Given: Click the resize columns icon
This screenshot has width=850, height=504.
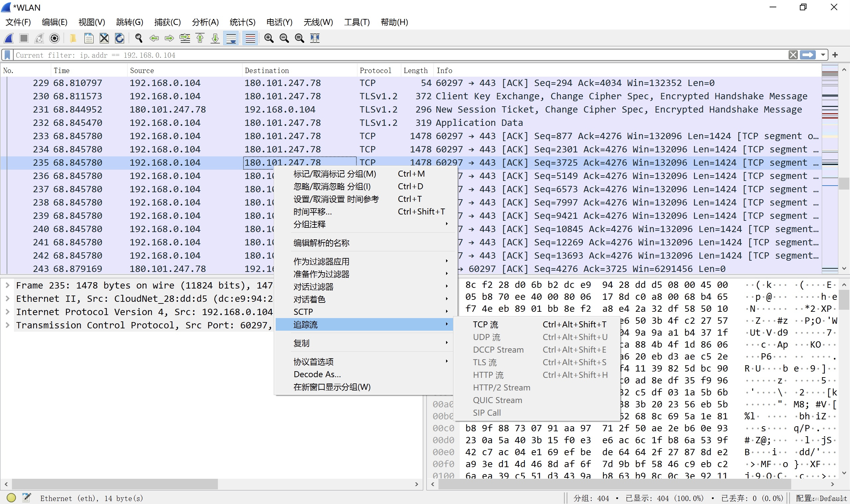Looking at the screenshot, I should tap(315, 38).
